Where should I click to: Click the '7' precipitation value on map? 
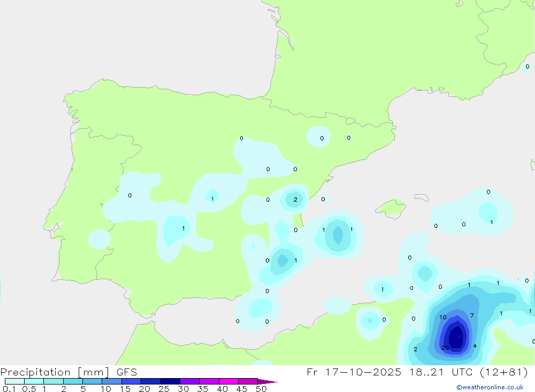(472, 316)
